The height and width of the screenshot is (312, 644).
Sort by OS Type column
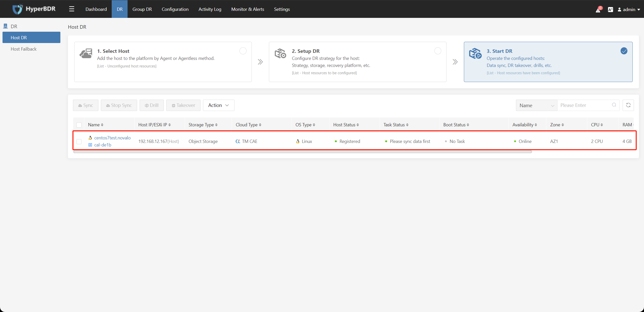(x=314, y=125)
